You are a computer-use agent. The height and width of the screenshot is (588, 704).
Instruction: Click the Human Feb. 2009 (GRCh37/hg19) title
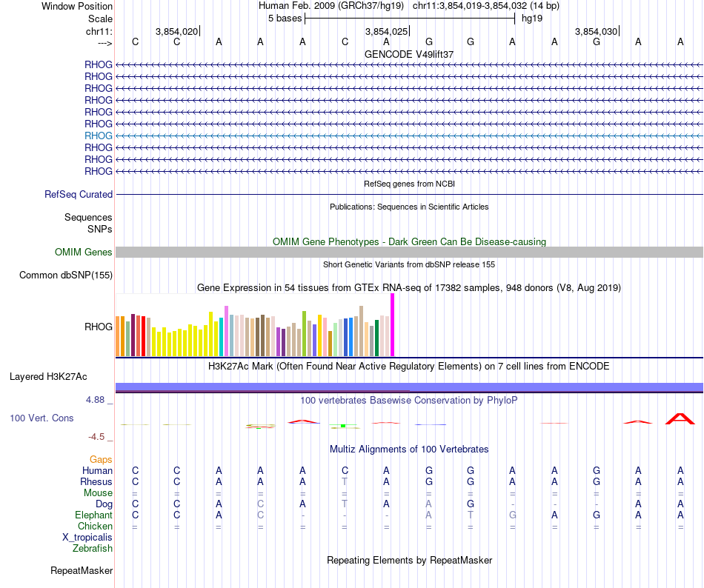pos(331,6)
